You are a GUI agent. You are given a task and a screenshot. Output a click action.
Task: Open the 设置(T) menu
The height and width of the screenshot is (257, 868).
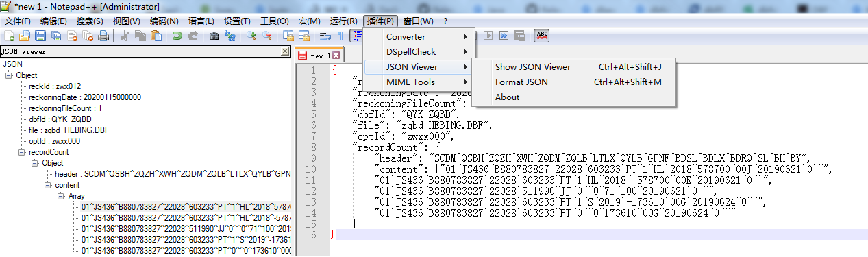point(237,21)
